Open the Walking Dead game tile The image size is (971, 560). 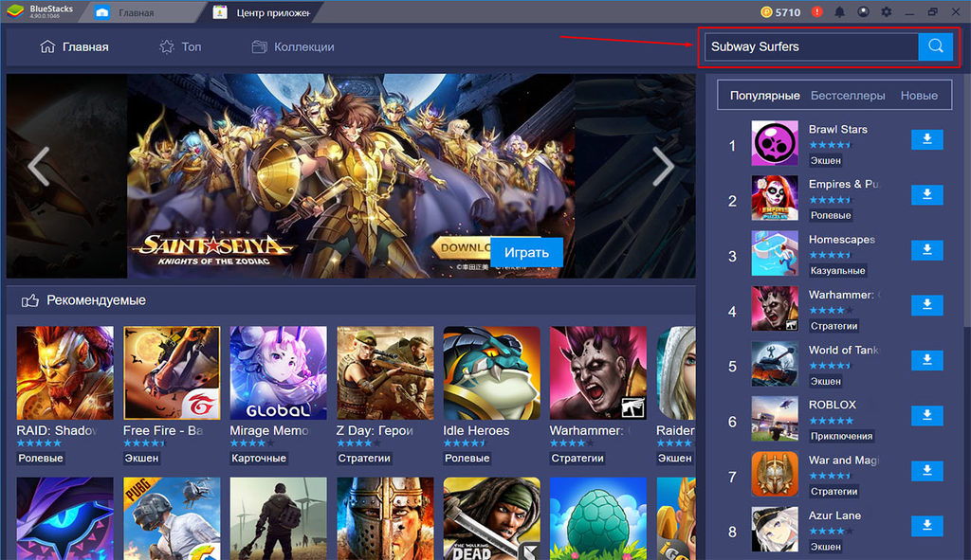point(492,518)
